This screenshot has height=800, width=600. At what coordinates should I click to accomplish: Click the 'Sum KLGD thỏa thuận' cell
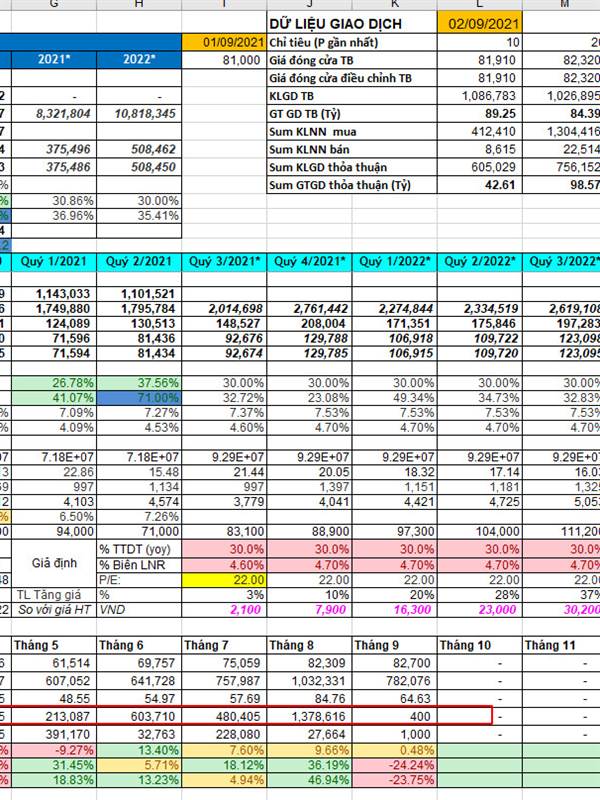(352, 167)
